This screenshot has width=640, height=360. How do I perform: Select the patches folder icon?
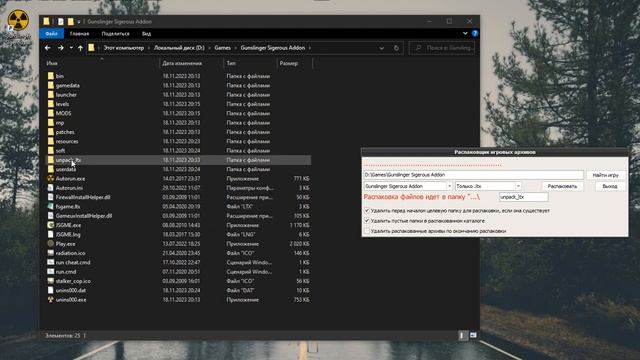51,132
